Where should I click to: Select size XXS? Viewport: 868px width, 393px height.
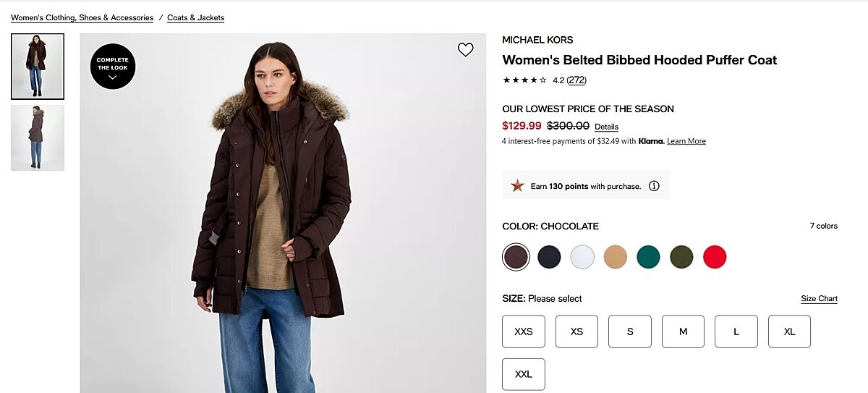[524, 331]
